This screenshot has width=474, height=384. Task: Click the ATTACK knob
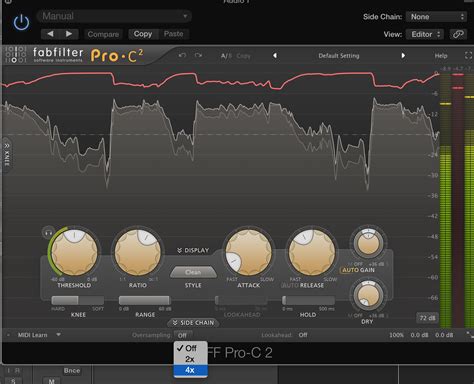[x=249, y=253]
